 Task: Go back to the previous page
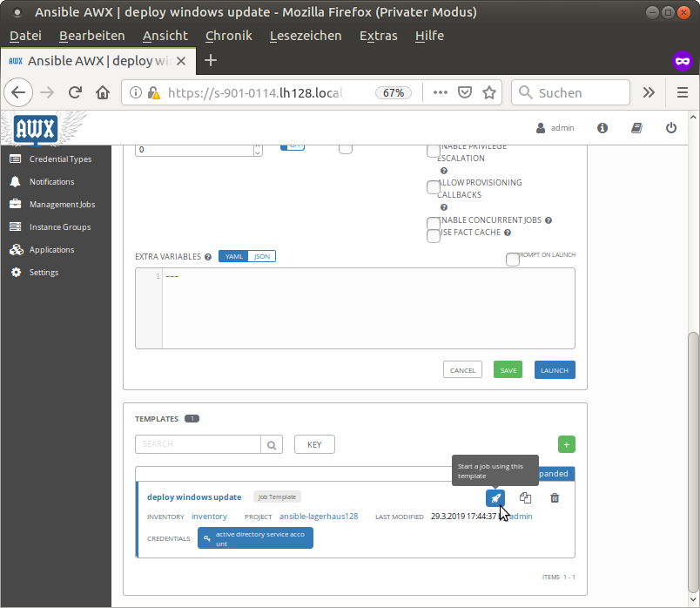pos(18,92)
